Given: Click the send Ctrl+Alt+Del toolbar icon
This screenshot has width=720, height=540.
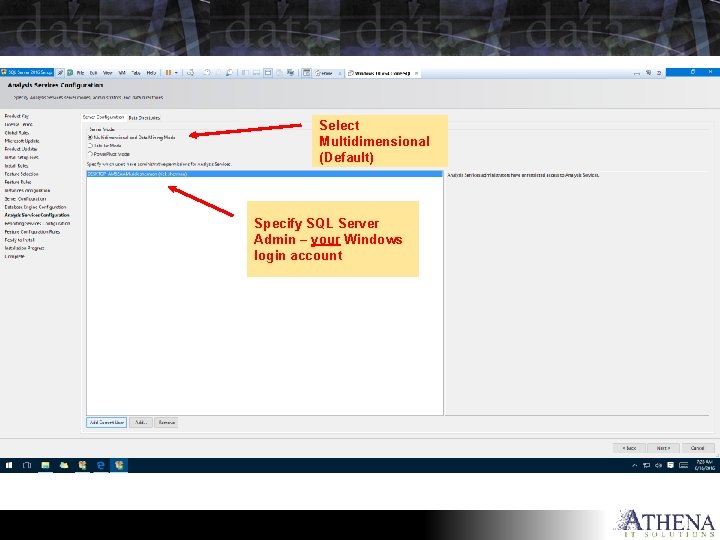Looking at the screenshot, I should pos(190,73).
